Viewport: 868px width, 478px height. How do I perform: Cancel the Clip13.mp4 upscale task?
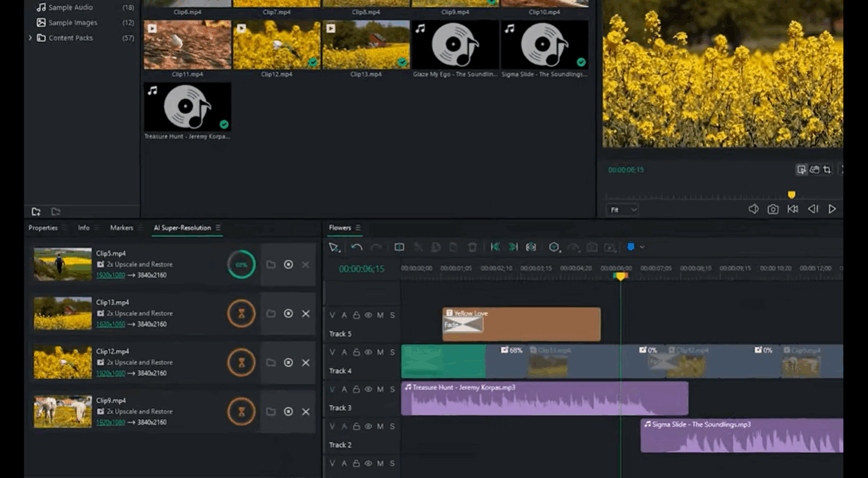tap(305, 314)
